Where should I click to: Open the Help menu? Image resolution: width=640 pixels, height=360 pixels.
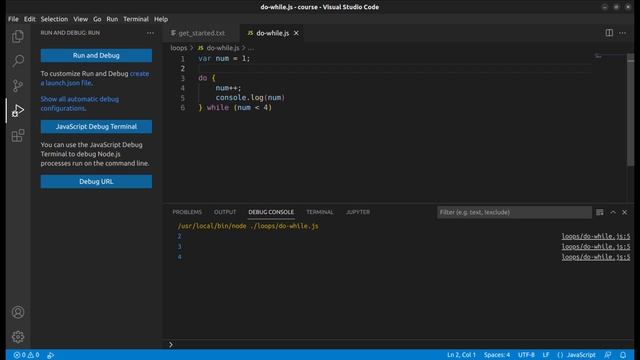pyautogui.click(x=161, y=19)
